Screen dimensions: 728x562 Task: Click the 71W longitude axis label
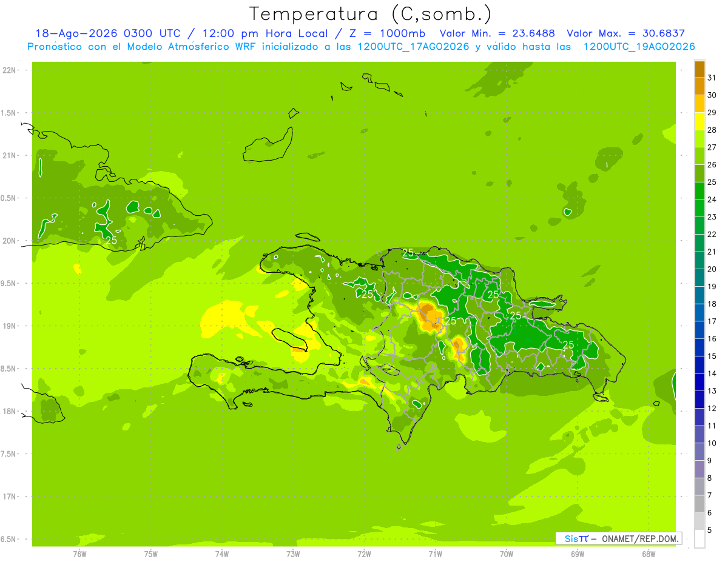pyautogui.click(x=435, y=554)
